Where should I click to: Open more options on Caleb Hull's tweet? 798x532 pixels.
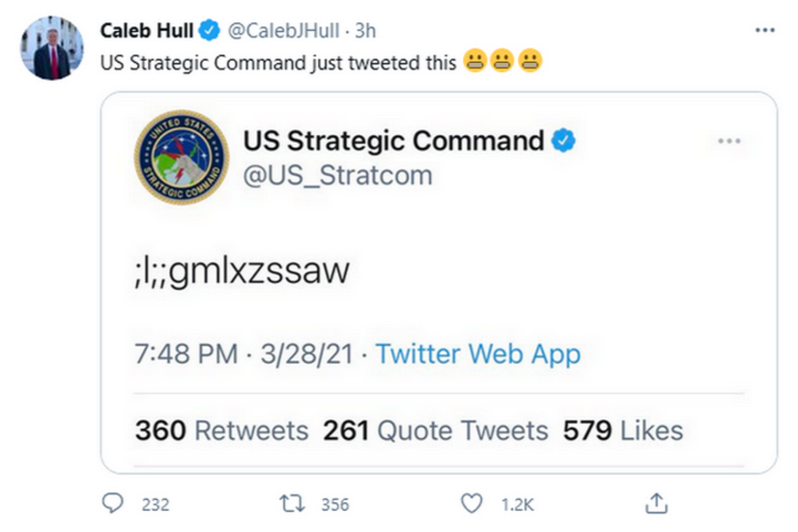point(765,30)
